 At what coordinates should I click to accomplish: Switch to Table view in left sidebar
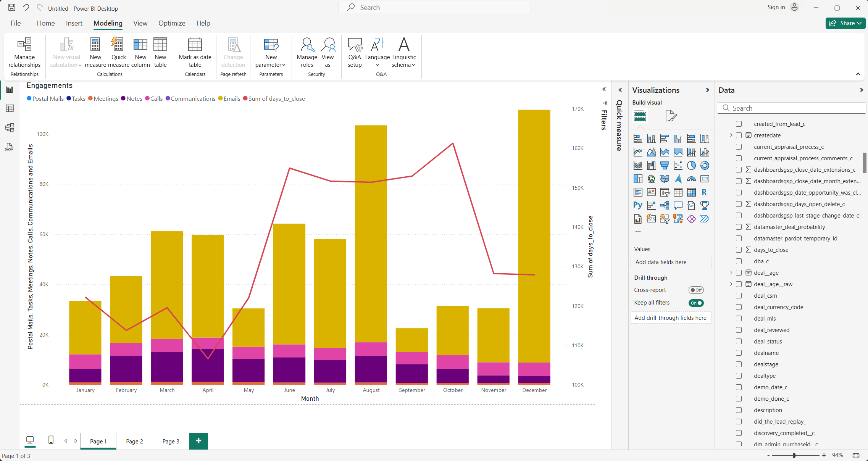[x=10, y=108]
